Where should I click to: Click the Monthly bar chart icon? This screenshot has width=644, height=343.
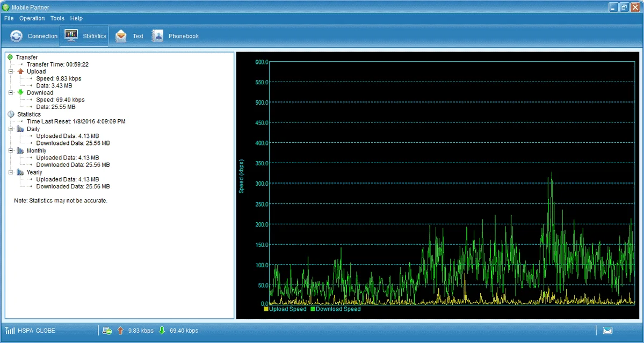pos(20,151)
